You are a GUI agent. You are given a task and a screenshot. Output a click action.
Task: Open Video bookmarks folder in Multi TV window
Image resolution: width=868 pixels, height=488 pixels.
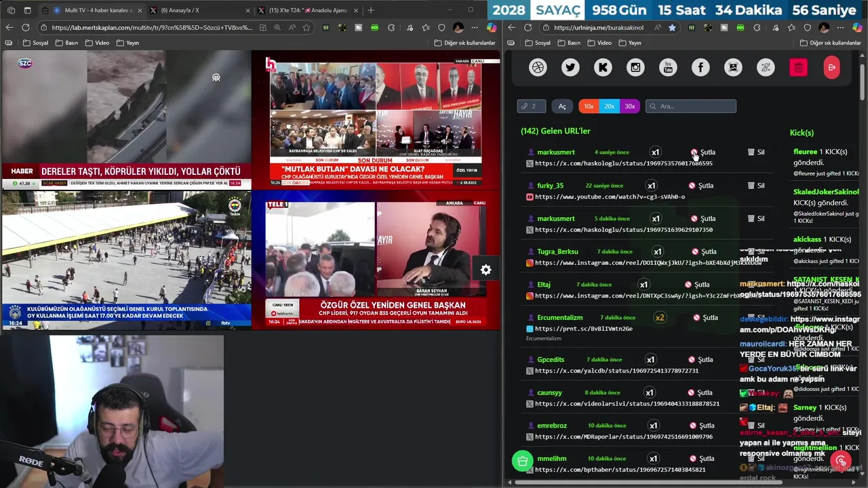point(97,43)
